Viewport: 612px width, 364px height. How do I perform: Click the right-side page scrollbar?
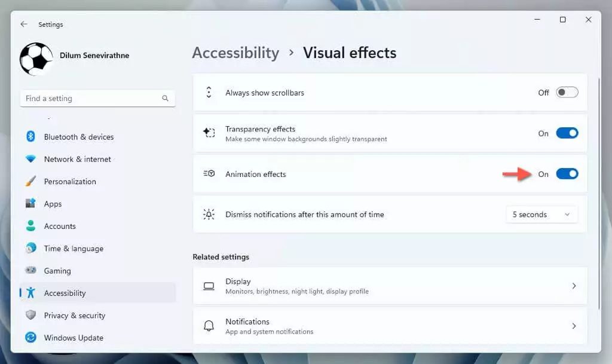599,193
